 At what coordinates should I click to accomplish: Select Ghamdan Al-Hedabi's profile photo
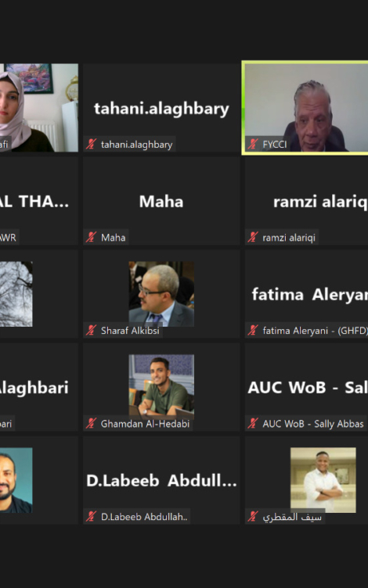(x=161, y=387)
